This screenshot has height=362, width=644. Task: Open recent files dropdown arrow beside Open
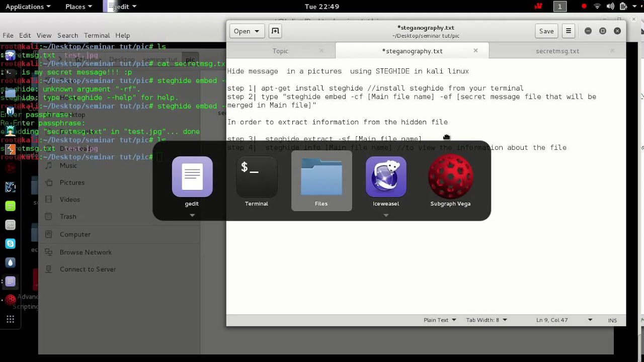(257, 31)
